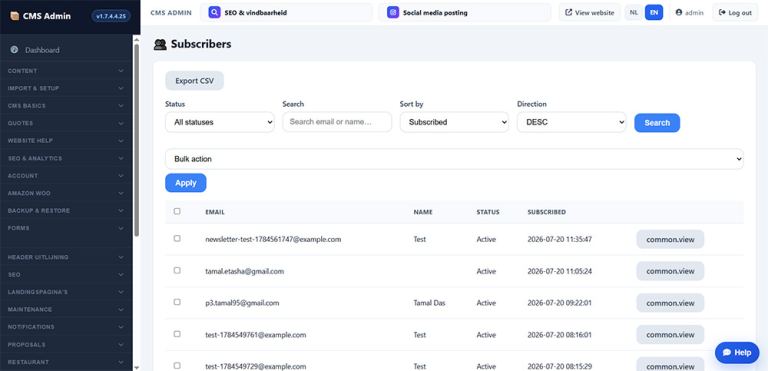Expand the QUOTES sidebar section
This screenshot has width=768, height=371.
(x=66, y=124)
